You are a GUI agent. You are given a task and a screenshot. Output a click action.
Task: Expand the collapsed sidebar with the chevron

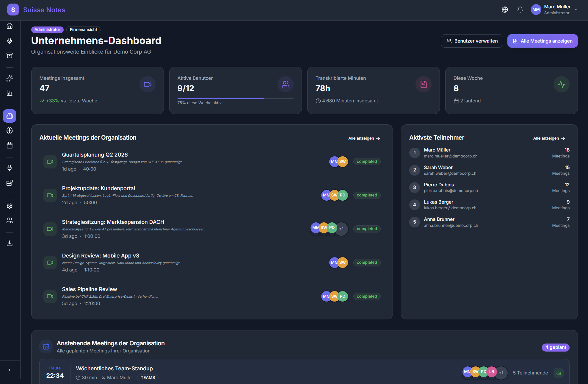pos(10,370)
